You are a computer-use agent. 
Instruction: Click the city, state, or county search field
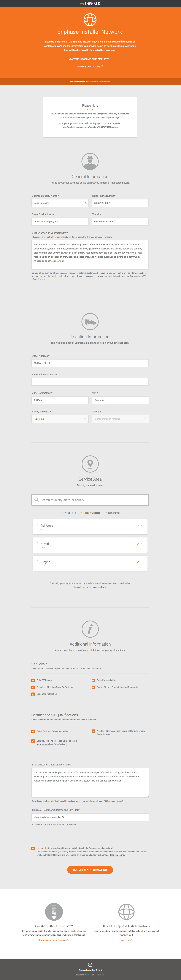(x=90, y=500)
